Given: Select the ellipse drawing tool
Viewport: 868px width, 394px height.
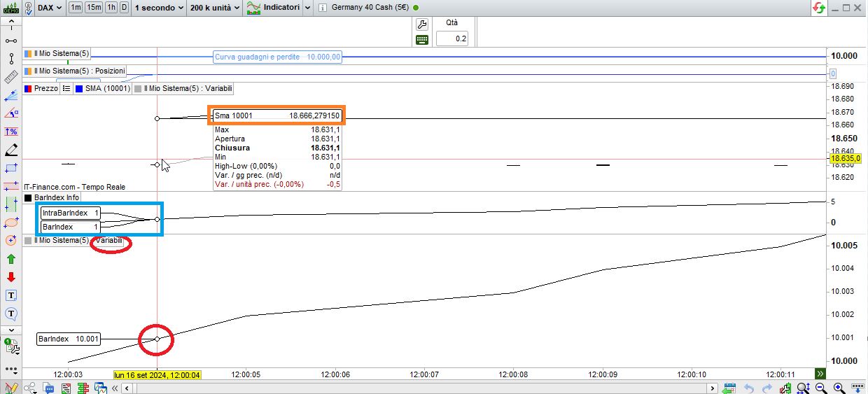Looking at the screenshot, I should (11, 223).
